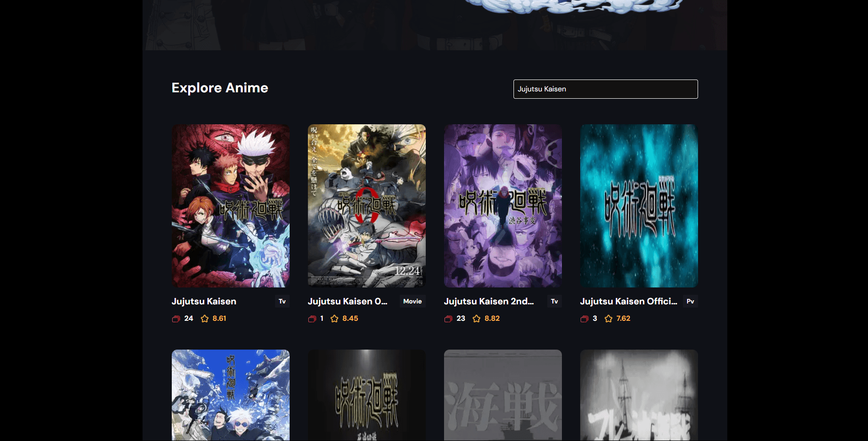
Task: Click the star icon beside 7.62 rating
Action: click(609, 319)
